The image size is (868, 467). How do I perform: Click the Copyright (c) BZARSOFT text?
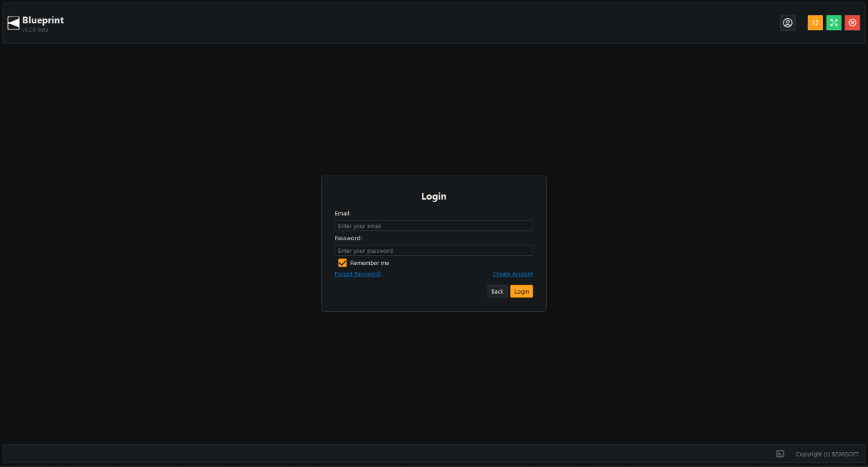pyautogui.click(x=827, y=454)
